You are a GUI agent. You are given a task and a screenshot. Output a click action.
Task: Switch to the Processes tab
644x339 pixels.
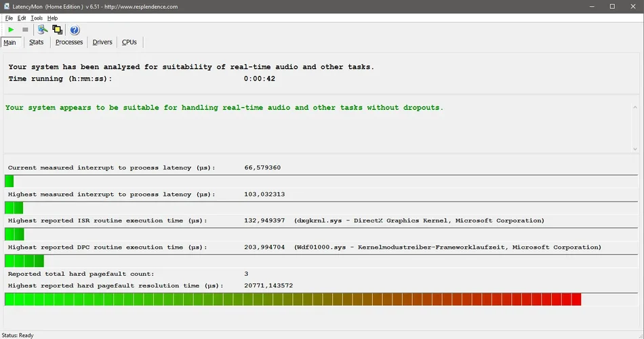69,42
